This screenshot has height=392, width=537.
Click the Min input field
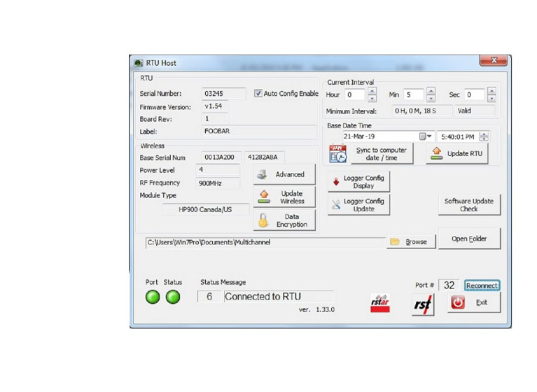[x=414, y=94]
